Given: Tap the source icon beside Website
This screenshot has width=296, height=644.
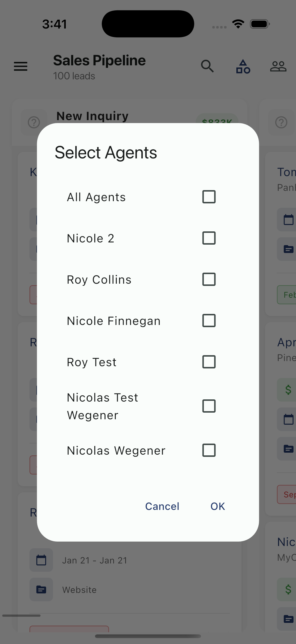Looking at the screenshot, I should pyautogui.click(x=41, y=589).
